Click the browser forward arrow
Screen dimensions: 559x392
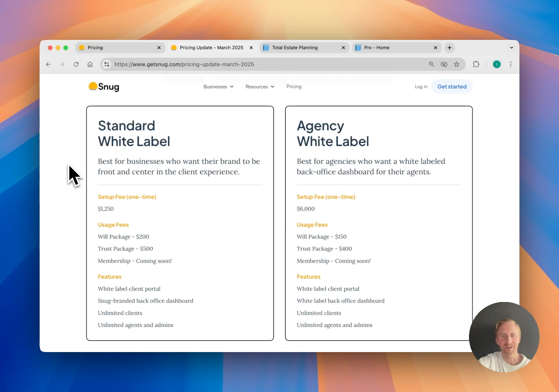(x=62, y=64)
